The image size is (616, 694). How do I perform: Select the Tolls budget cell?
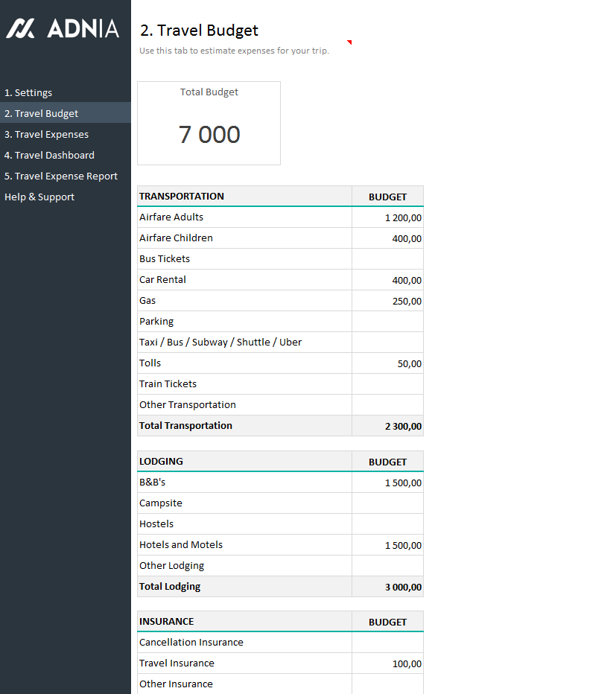[387, 363]
